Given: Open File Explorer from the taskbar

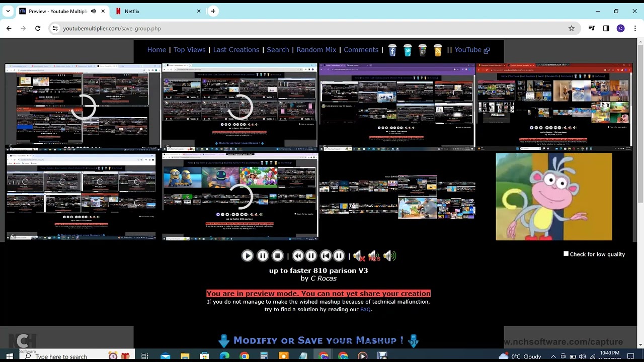Looking at the screenshot, I should click(185, 356).
